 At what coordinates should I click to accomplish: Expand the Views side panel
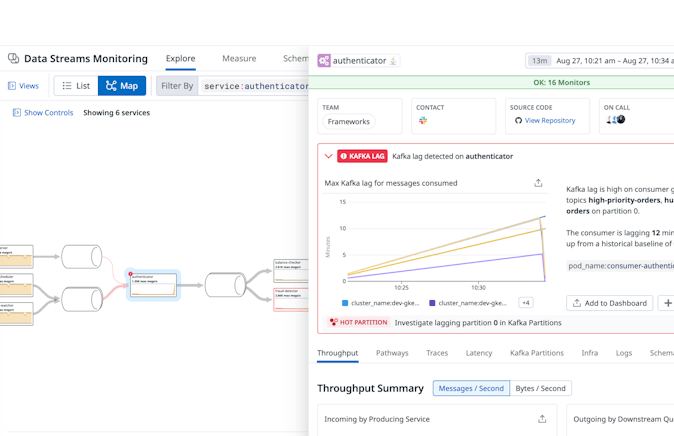(x=24, y=86)
